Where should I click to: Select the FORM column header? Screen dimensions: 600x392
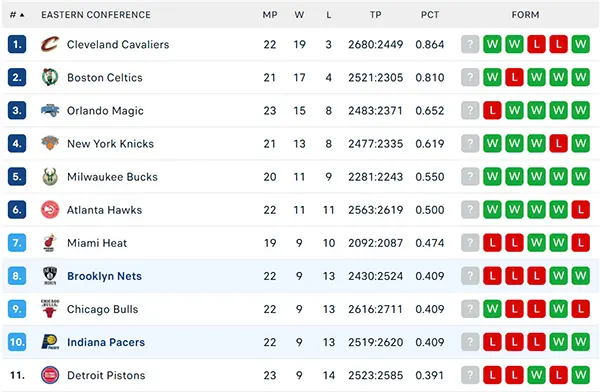[525, 15]
